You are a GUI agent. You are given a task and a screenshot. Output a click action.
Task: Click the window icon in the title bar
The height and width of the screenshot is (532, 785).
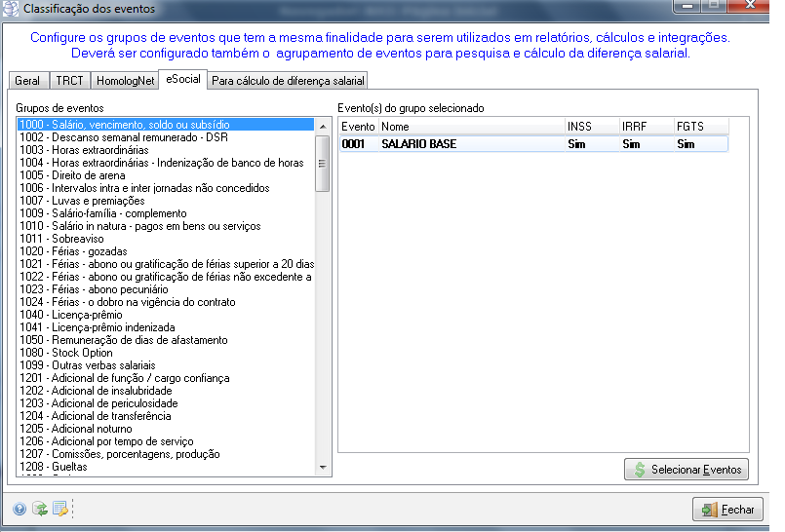click(x=11, y=9)
